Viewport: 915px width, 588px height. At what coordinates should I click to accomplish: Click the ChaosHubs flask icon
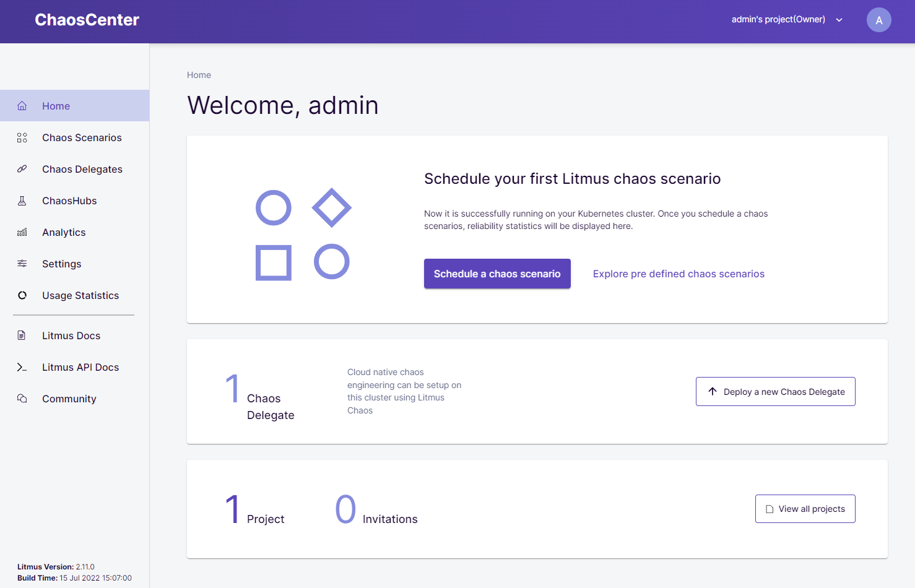[x=22, y=201]
